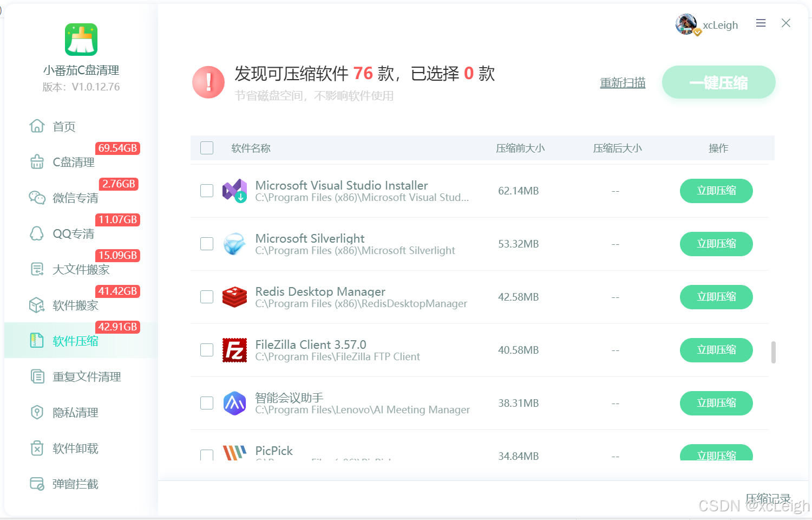
Task: Click the home icon beside 首页
Action: (x=37, y=126)
